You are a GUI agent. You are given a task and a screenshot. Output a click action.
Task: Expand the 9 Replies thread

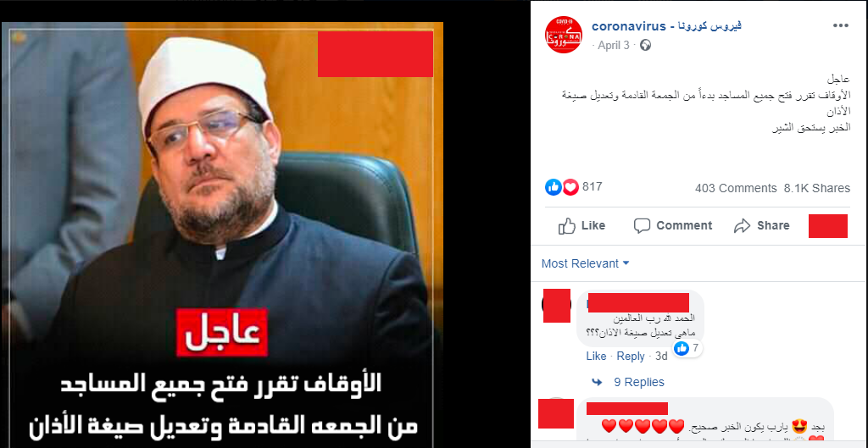639,382
